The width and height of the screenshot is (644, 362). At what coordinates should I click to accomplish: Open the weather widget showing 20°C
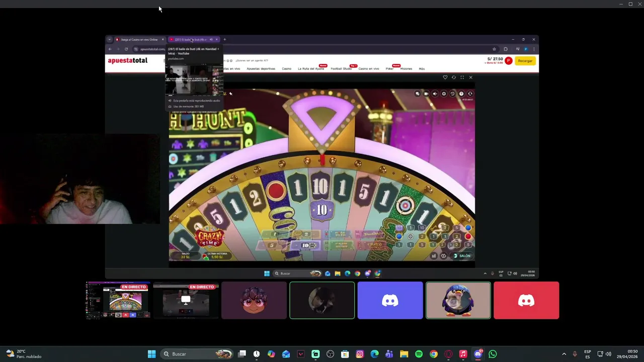pyautogui.click(x=24, y=354)
